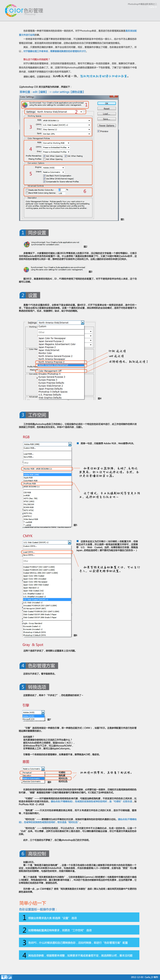Screen dimensions: 160x980
Task: Click the Load... button in Color Settings
Action: [106, 114]
